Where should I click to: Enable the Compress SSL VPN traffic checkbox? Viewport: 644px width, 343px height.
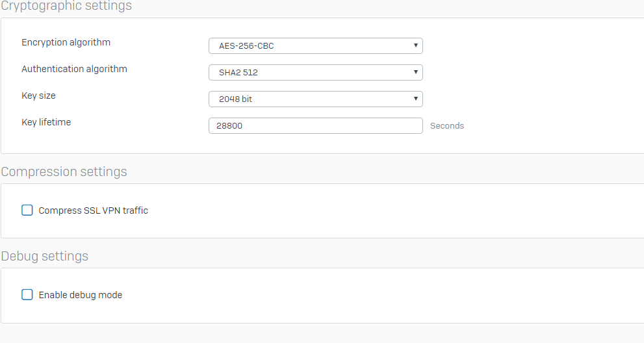click(x=27, y=210)
